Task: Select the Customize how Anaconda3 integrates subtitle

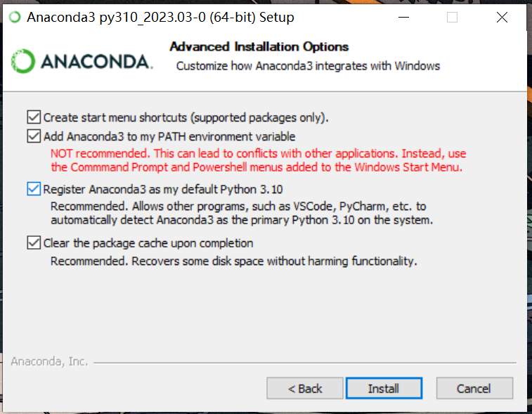Action: pos(308,66)
